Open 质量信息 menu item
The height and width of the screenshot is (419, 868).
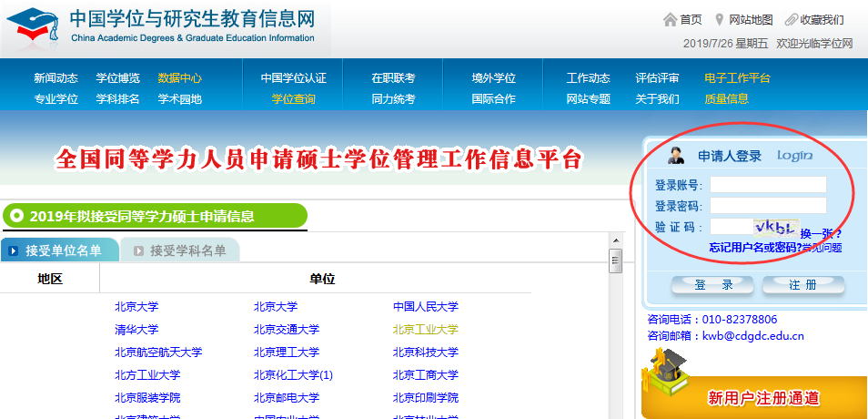click(x=726, y=99)
